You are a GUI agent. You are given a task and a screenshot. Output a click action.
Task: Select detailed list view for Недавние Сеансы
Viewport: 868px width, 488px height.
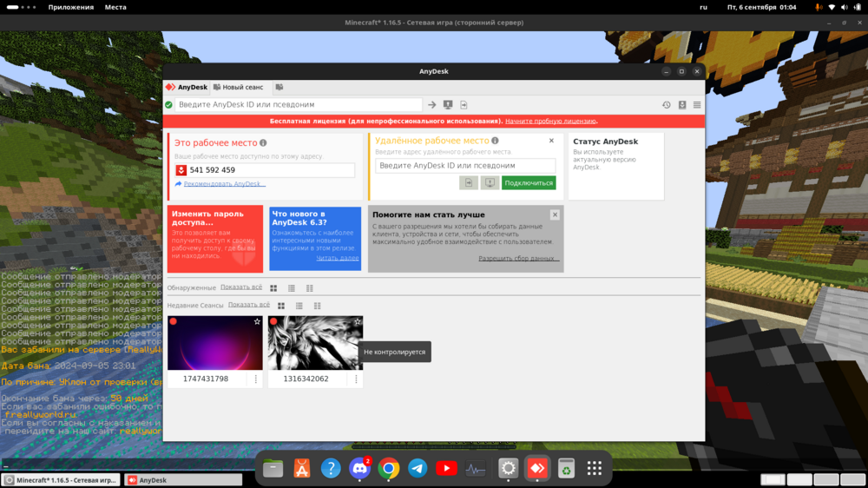tap(317, 306)
